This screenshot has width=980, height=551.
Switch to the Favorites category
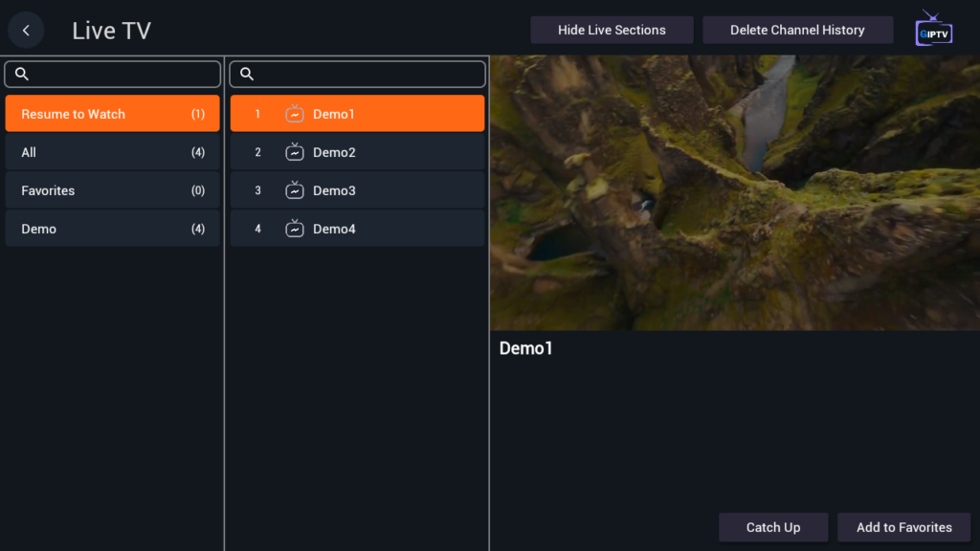(x=112, y=190)
